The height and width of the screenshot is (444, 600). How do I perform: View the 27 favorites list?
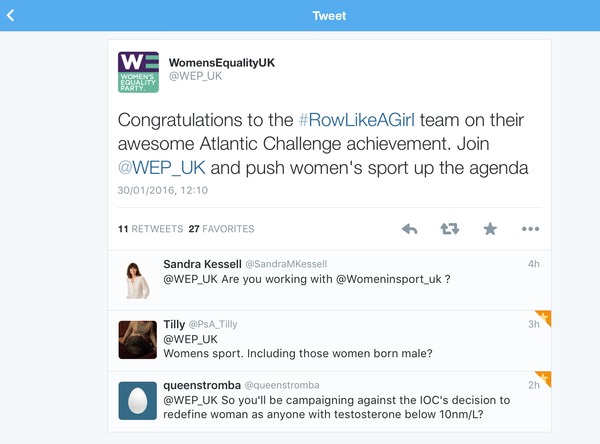(221, 229)
